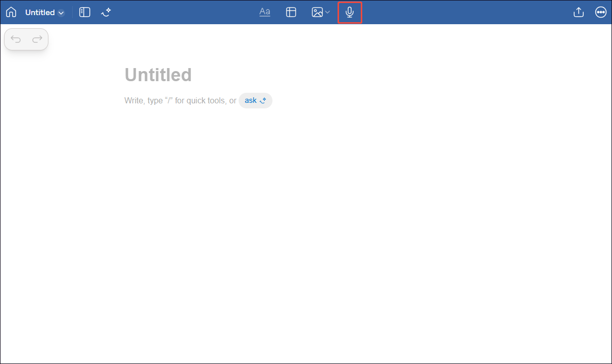Select the AI sparkle assistant icon

click(x=106, y=12)
